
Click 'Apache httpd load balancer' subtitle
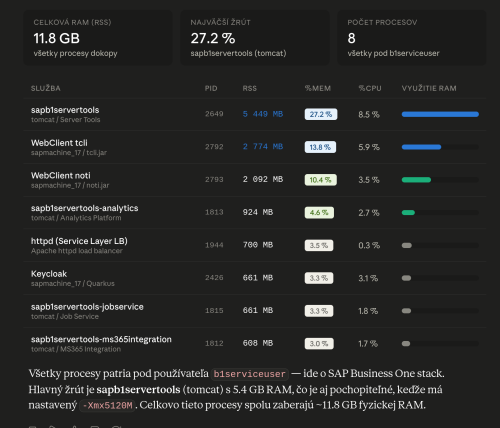[x=77, y=251]
